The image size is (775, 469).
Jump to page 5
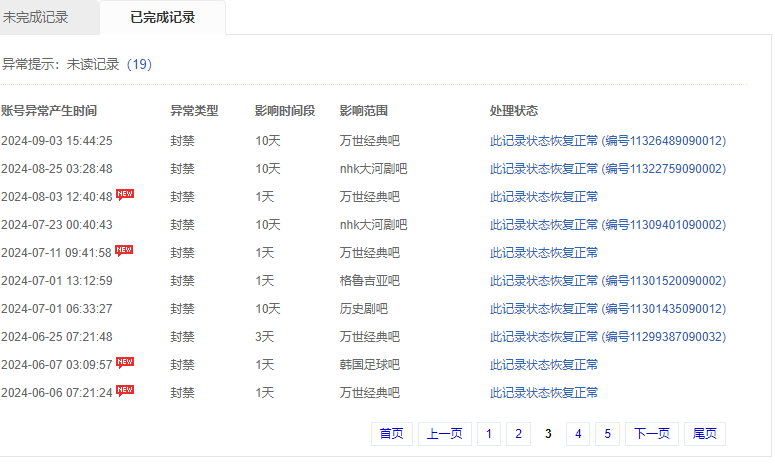pos(607,434)
